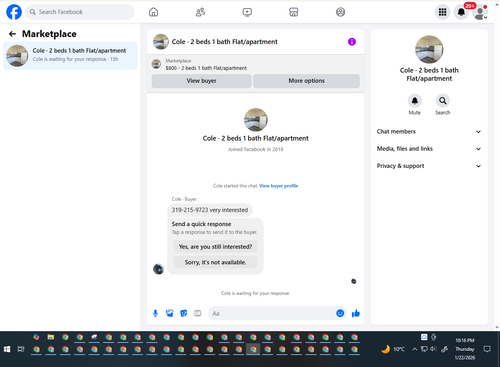Choose a sticker icon
This screenshot has height=367, width=500.
[184, 313]
